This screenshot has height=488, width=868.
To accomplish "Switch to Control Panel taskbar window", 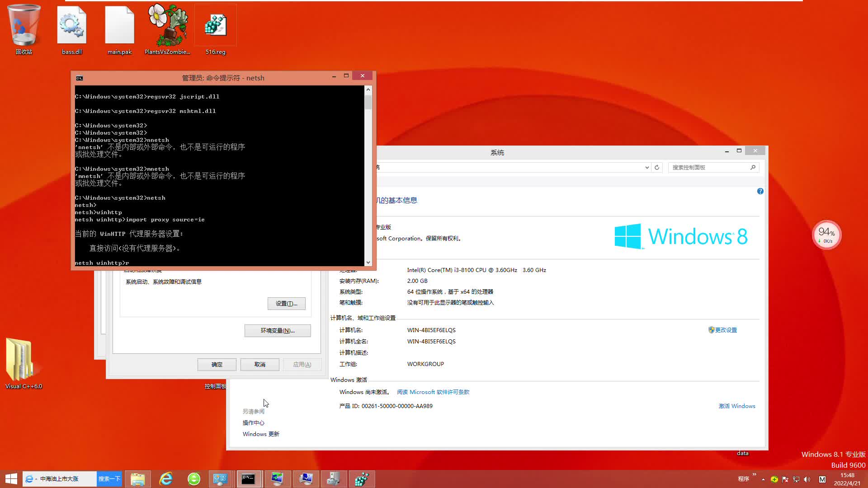I will [x=221, y=479].
